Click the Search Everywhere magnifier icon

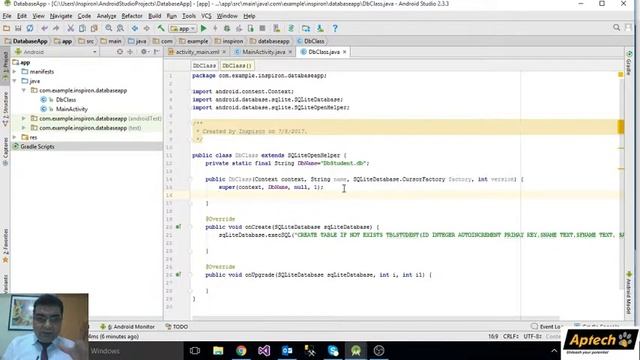[x=616, y=28]
